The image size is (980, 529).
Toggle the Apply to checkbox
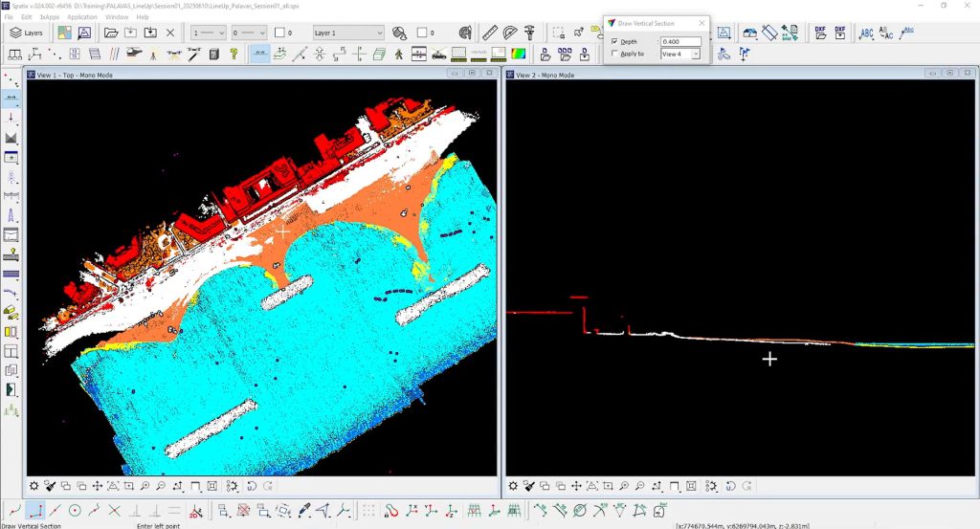(x=614, y=54)
